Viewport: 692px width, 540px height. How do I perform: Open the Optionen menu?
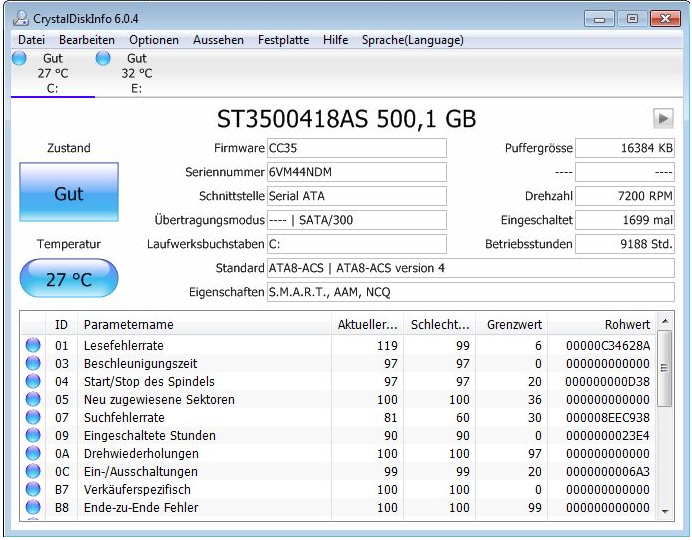154,40
